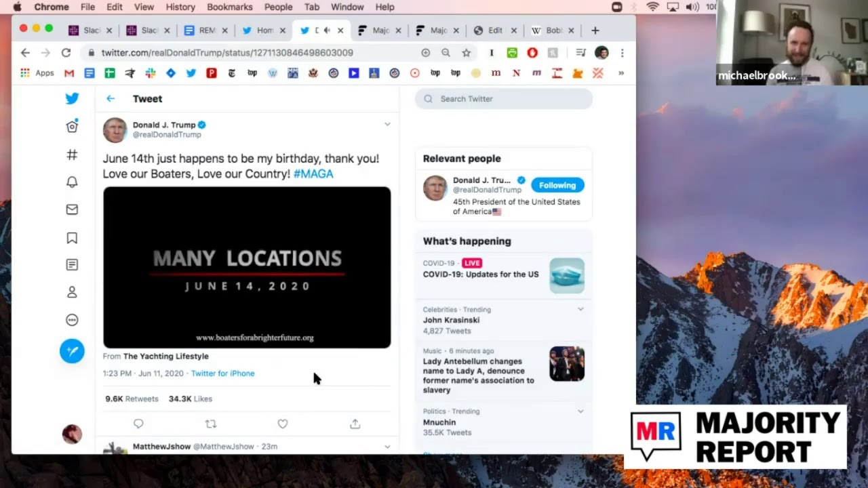Click Chrome profile avatar
The image size is (868, 488).
point(601,53)
